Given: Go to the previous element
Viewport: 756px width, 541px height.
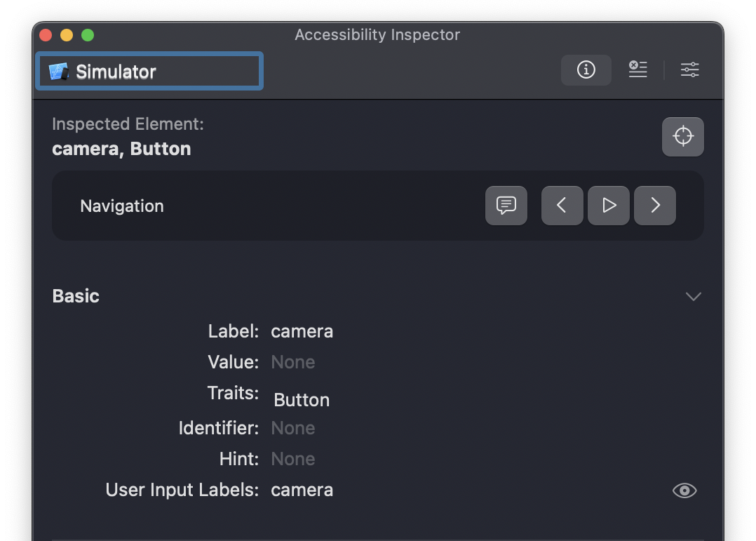Looking at the screenshot, I should [x=562, y=206].
